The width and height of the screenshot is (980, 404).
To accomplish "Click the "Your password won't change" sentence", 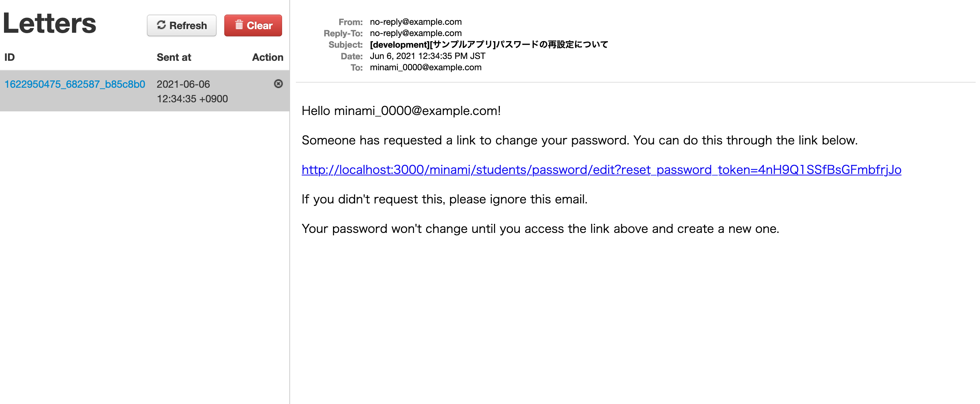I will 540,229.
